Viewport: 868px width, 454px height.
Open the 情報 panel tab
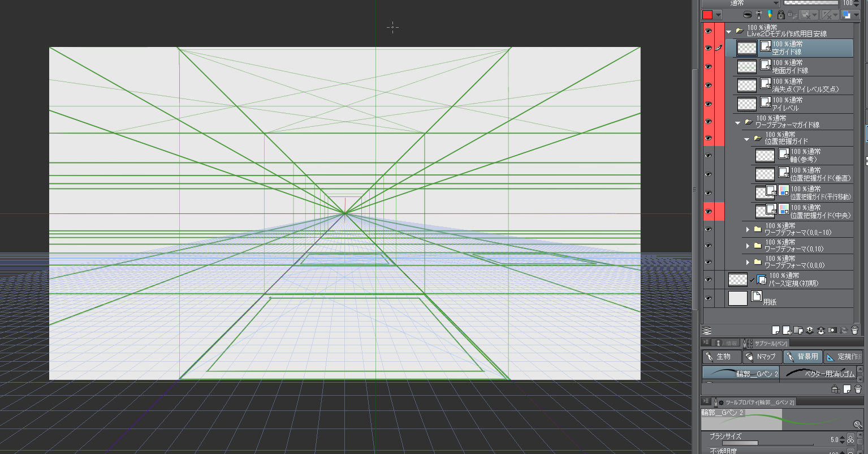pos(726,343)
